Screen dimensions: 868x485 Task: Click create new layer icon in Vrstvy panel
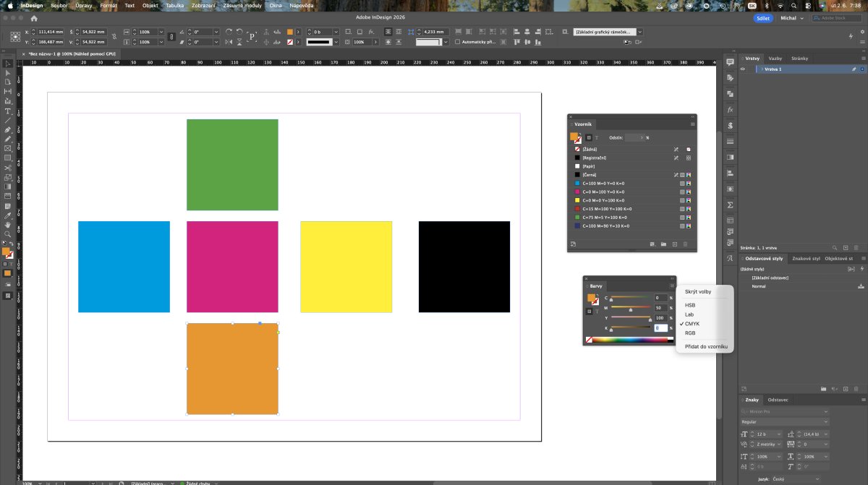click(846, 247)
